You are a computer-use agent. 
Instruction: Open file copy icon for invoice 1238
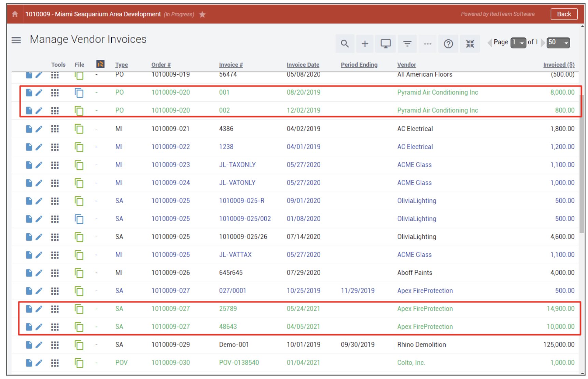point(79,147)
